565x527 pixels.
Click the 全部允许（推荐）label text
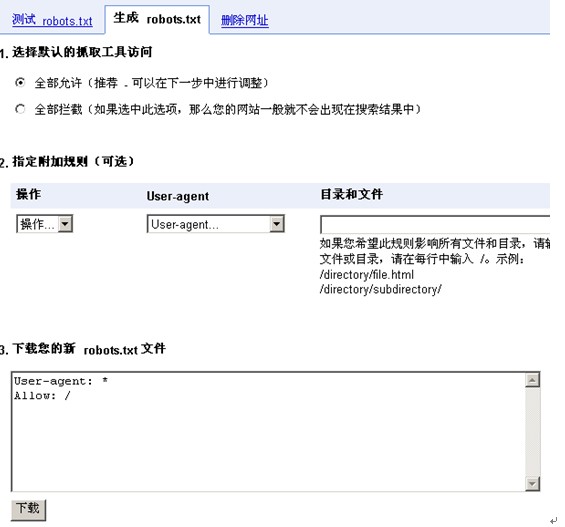click(151, 83)
